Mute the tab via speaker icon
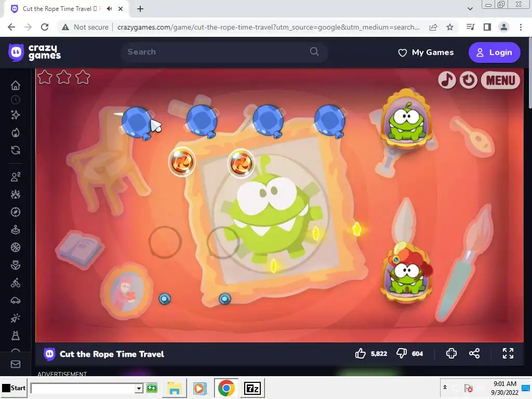The image size is (532, 399). click(x=109, y=9)
